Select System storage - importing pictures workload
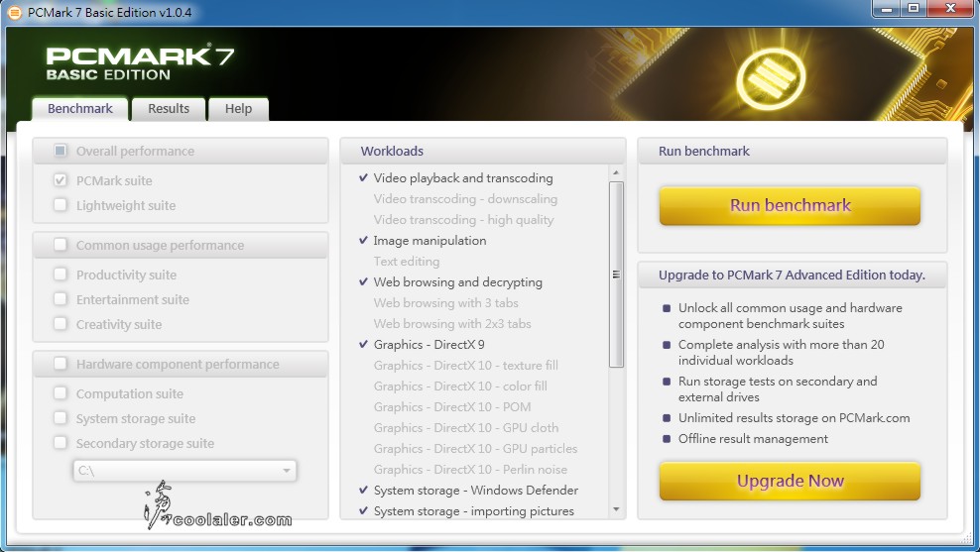 tap(474, 510)
